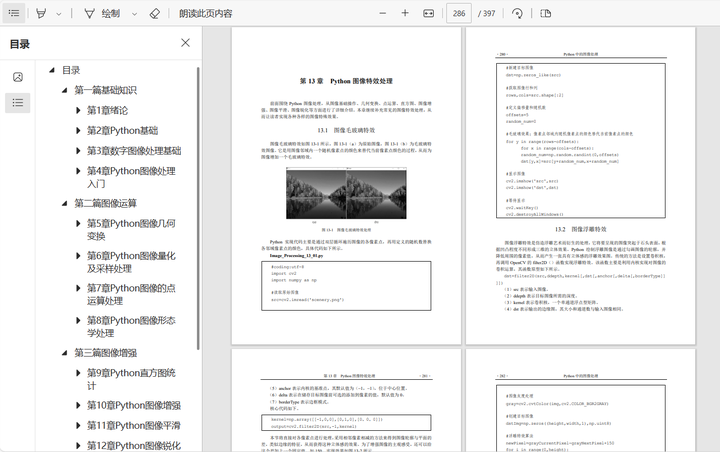
Task: Select the 绘制 draw tool
Action: coord(102,13)
